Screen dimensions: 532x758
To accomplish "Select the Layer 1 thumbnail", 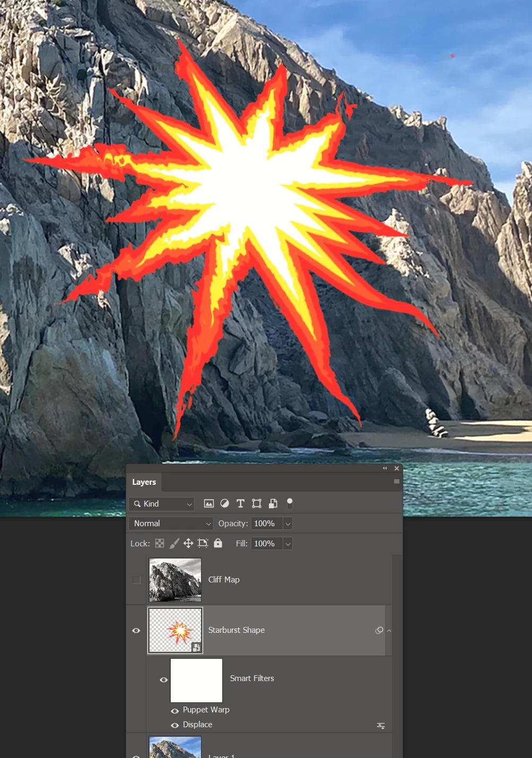I will click(x=175, y=747).
